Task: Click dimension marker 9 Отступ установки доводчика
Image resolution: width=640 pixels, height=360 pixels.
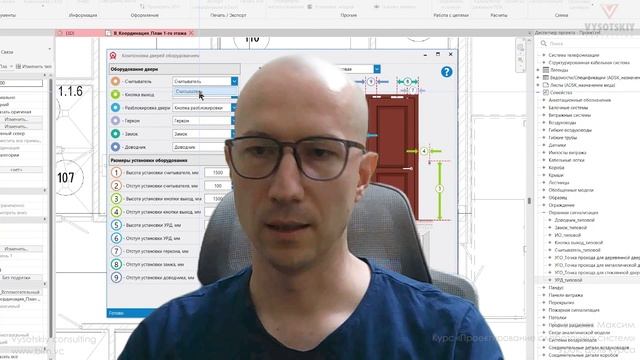Action: [x=116, y=277]
